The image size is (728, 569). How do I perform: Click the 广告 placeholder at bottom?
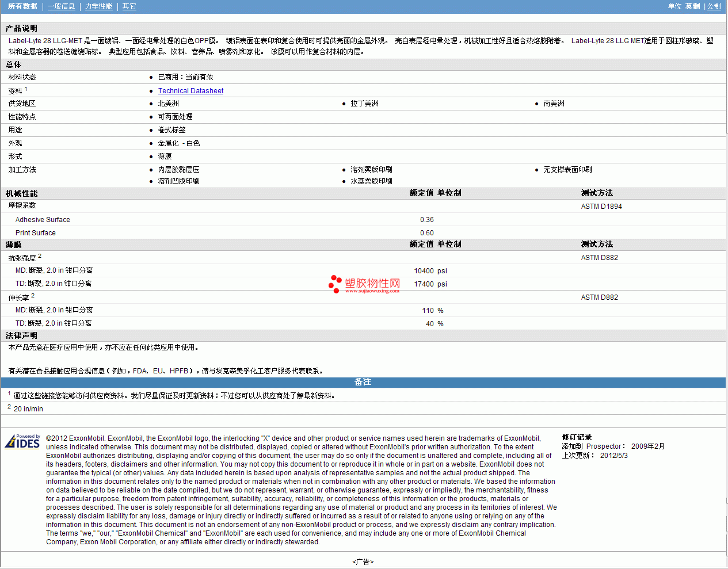tap(363, 562)
